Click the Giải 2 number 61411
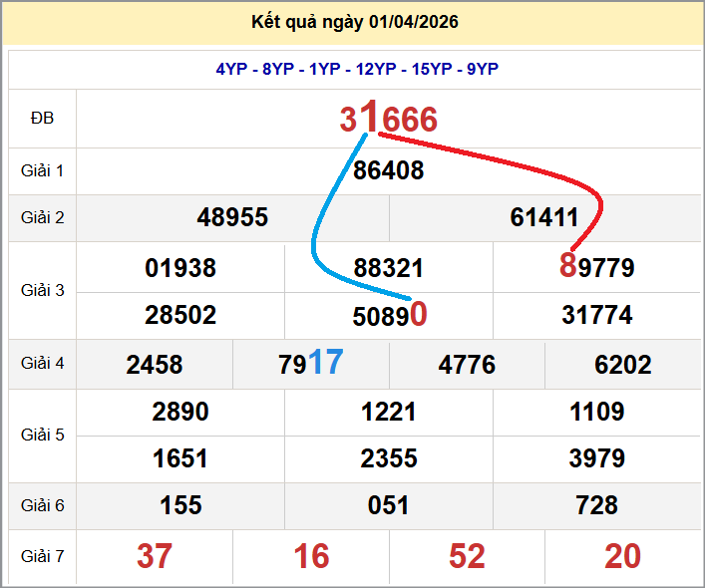 click(x=544, y=217)
